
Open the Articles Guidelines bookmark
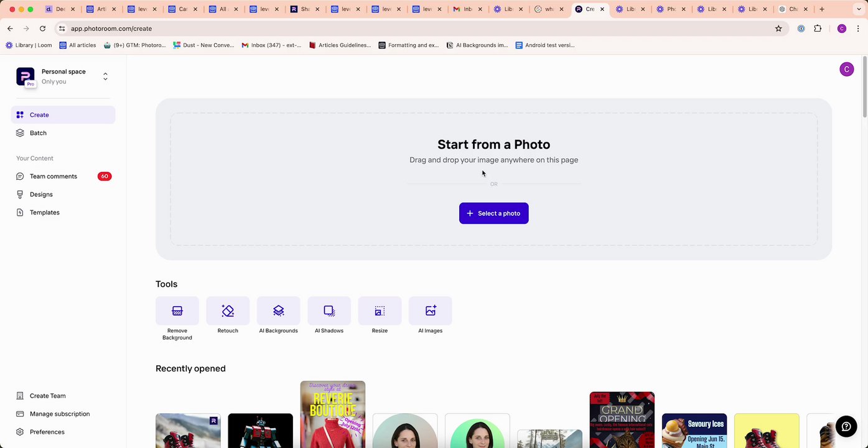point(340,45)
